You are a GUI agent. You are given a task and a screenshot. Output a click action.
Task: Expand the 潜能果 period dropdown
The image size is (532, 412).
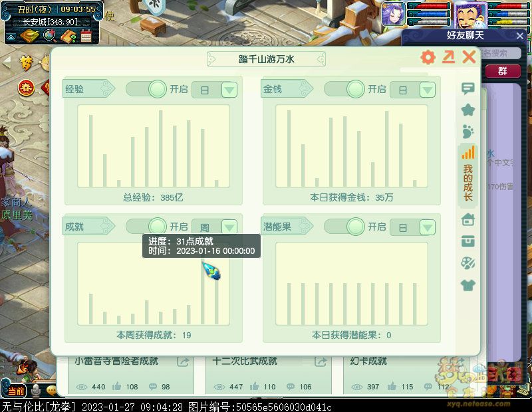[428, 227]
